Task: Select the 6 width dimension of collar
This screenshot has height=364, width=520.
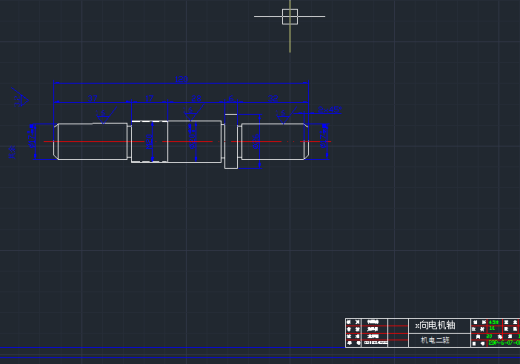Action: (231, 98)
